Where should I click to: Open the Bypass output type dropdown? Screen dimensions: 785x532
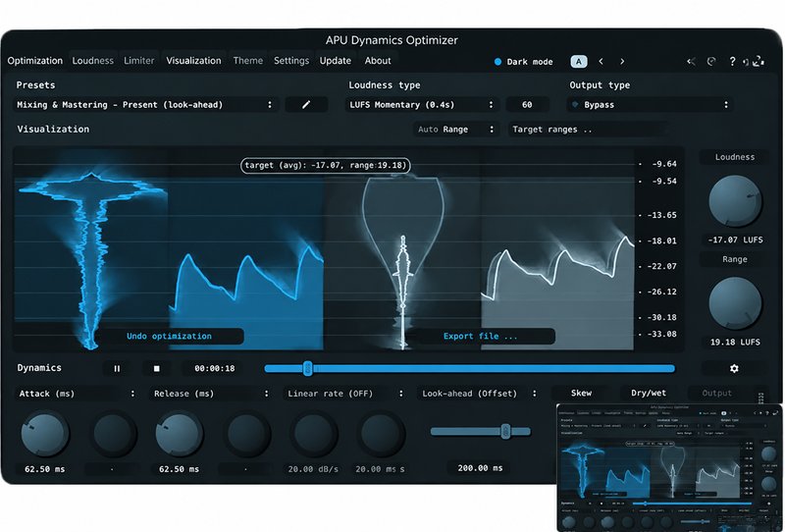tap(650, 105)
